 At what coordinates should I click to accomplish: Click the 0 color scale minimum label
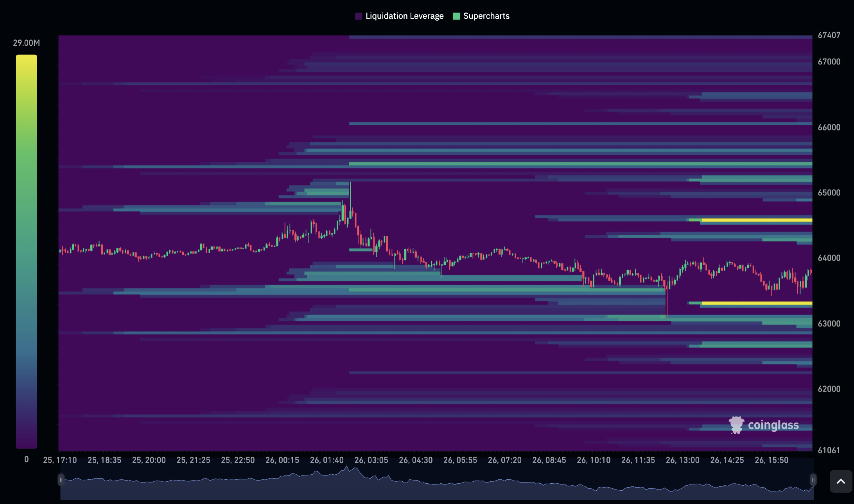[x=27, y=459]
